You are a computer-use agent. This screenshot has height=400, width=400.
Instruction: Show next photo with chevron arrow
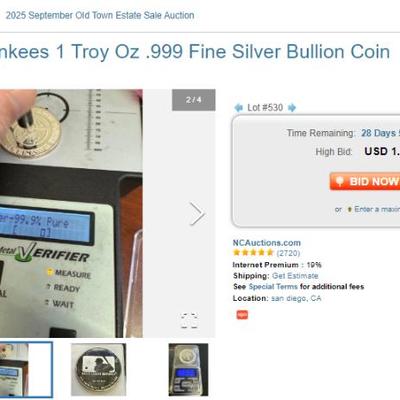coord(197,214)
